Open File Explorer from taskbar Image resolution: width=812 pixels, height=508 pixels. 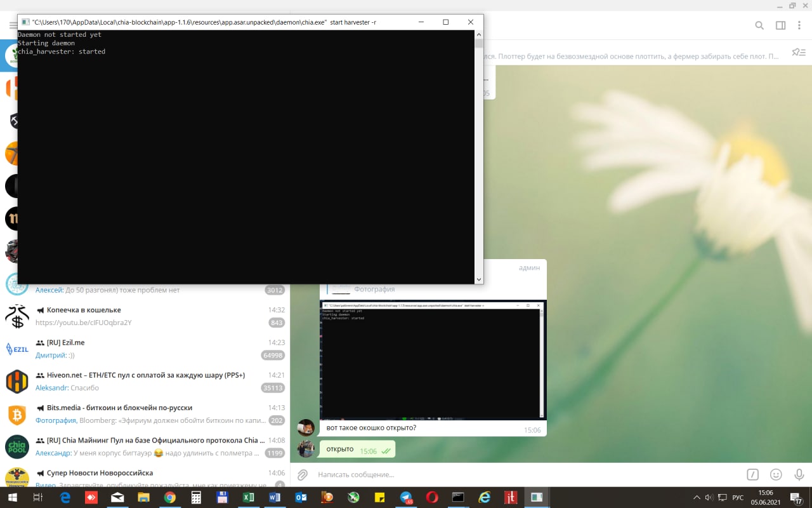pos(144,498)
